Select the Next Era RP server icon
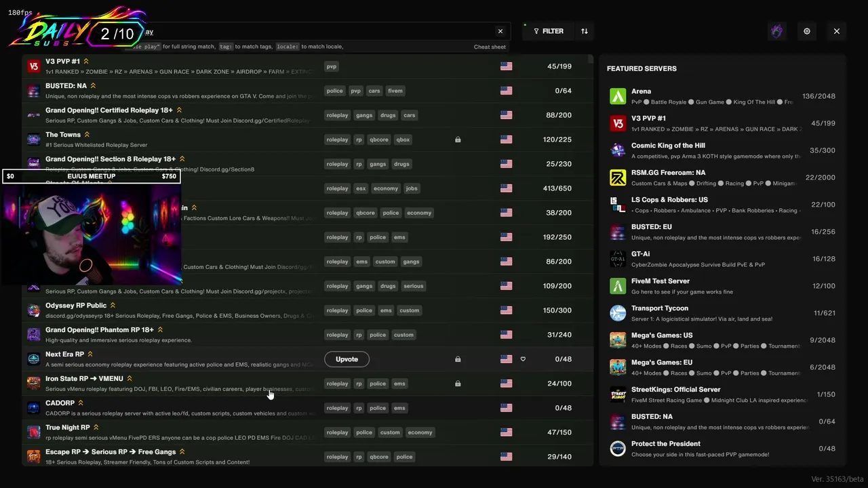The width and height of the screenshot is (868, 488). click(x=33, y=359)
